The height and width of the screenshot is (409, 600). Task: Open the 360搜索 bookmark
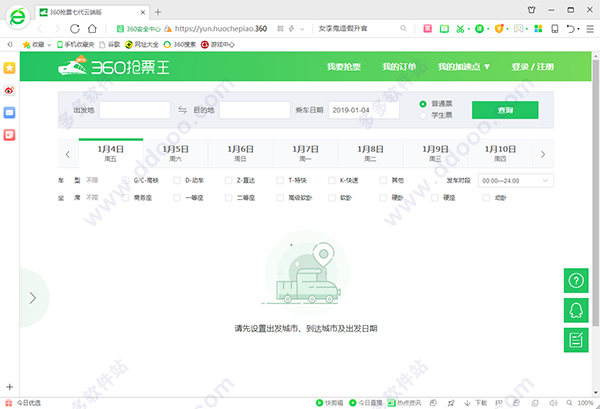[x=179, y=45]
